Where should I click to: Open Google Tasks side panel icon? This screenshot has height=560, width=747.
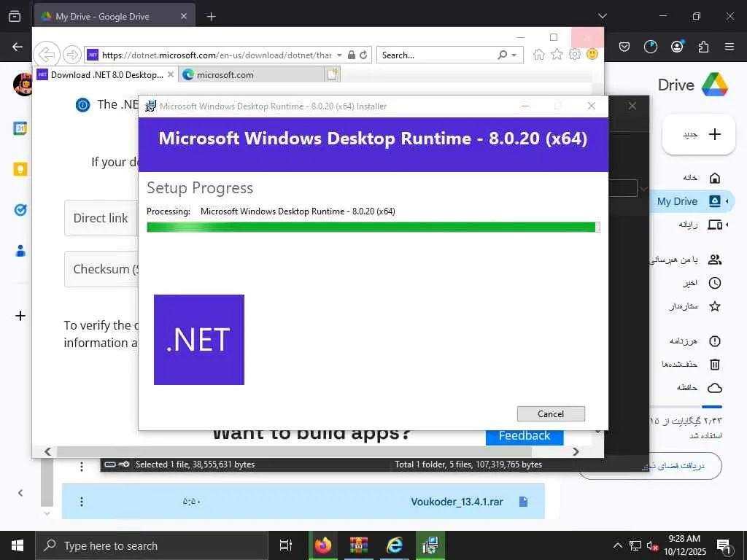pyautogui.click(x=20, y=209)
